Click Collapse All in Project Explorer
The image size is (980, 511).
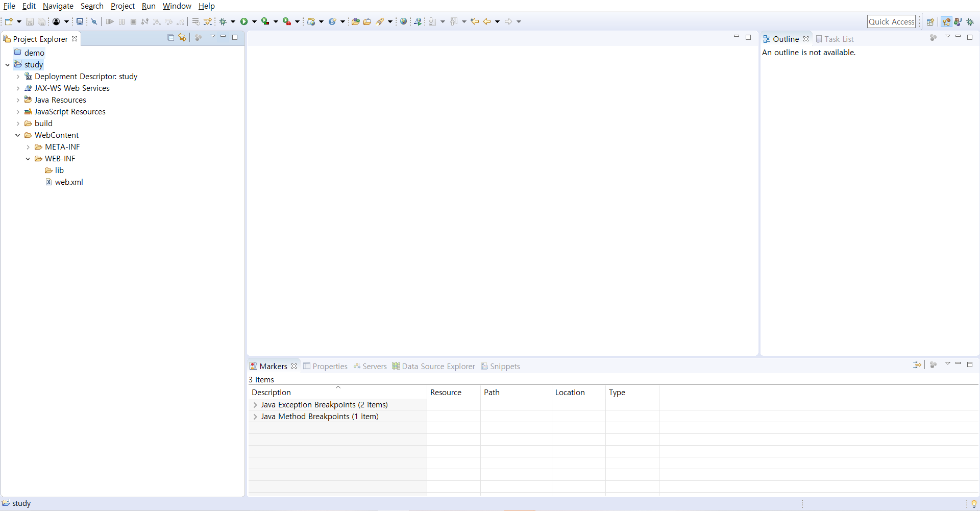point(171,37)
